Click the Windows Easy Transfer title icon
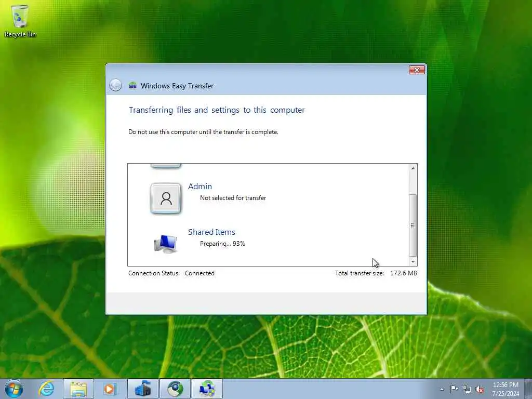 tap(132, 86)
